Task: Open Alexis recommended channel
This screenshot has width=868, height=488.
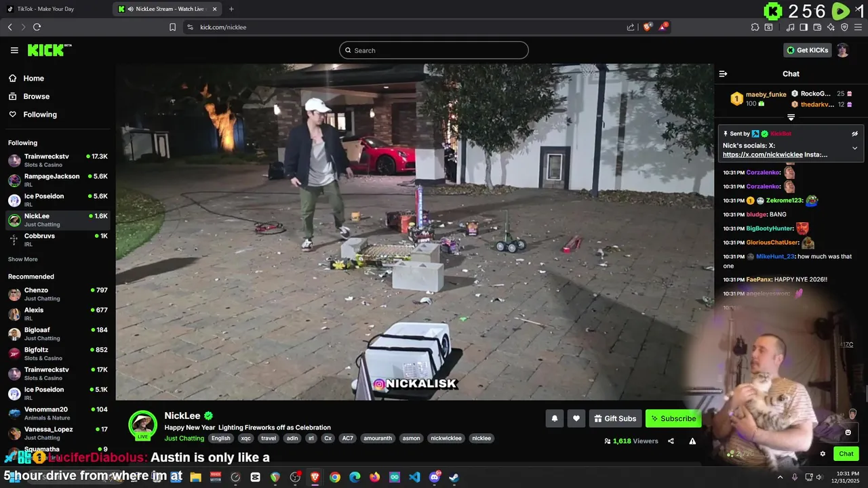Action: (58, 314)
